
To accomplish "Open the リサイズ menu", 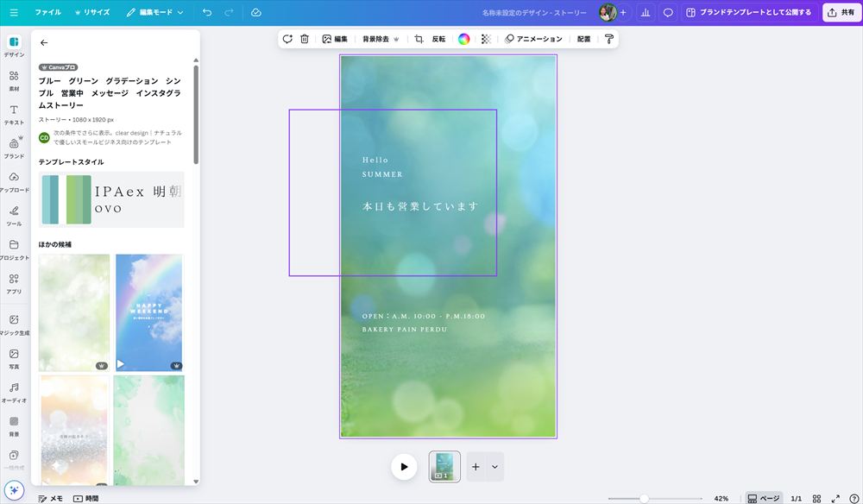I will (92, 12).
